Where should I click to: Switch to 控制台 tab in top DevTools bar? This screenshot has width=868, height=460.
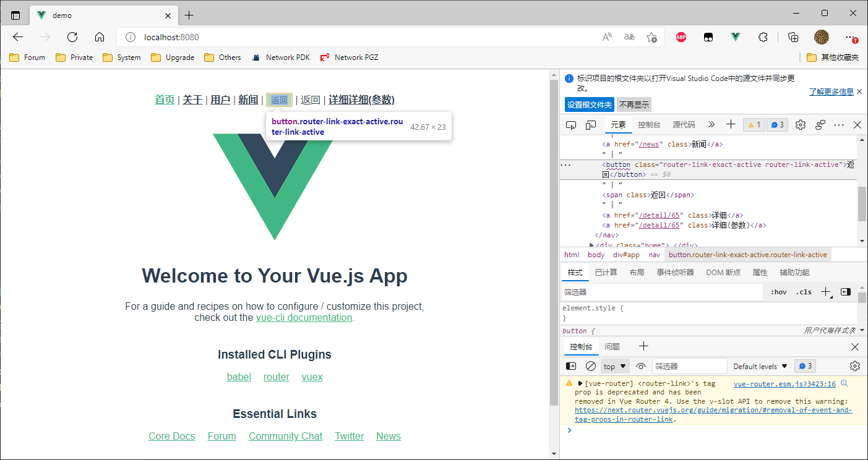coord(649,124)
